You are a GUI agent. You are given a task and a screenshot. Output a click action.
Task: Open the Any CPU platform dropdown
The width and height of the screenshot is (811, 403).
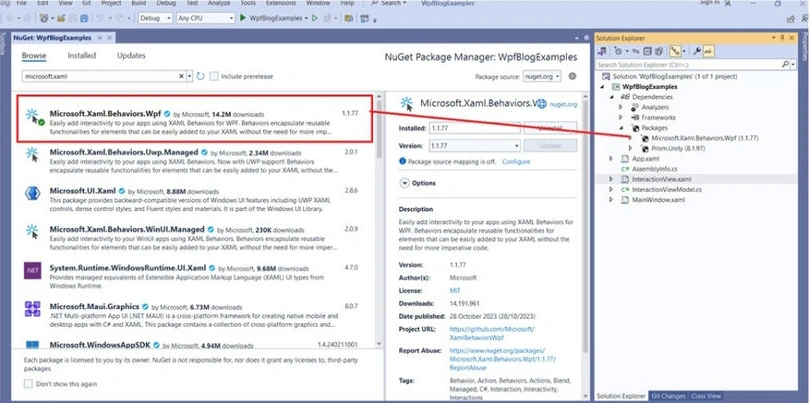[x=205, y=18]
